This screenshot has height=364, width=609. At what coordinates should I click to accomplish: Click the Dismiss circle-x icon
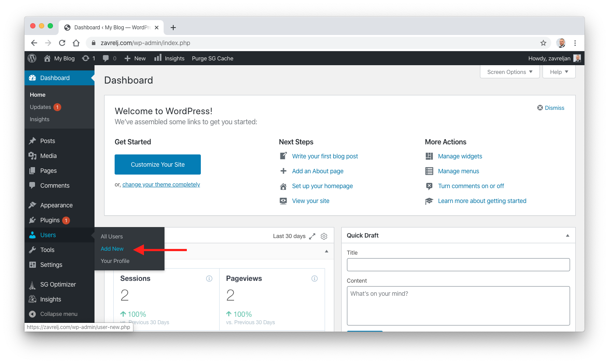tap(540, 108)
